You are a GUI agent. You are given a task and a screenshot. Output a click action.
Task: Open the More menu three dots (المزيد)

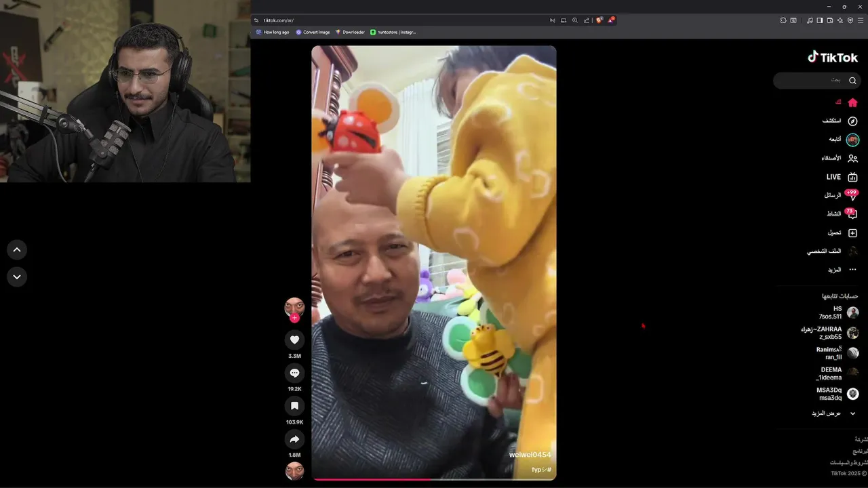tap(852, 270)
